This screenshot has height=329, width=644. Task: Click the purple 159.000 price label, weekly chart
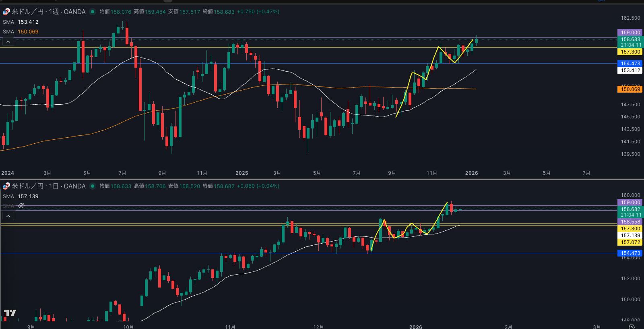[630, 33]
